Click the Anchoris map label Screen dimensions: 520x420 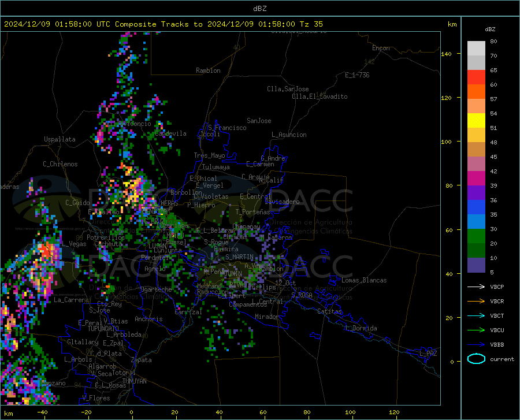click(x=148, y=319)
